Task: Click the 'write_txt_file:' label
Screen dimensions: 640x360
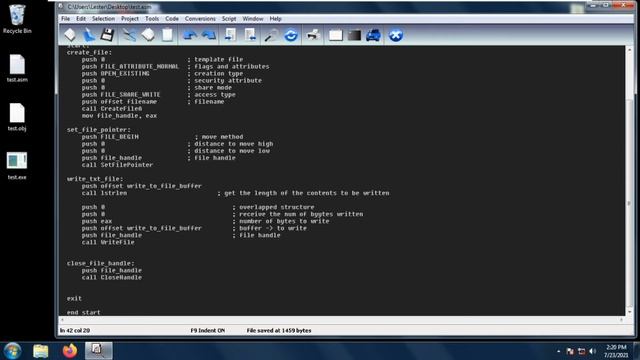Action: [x=95, y=179]
